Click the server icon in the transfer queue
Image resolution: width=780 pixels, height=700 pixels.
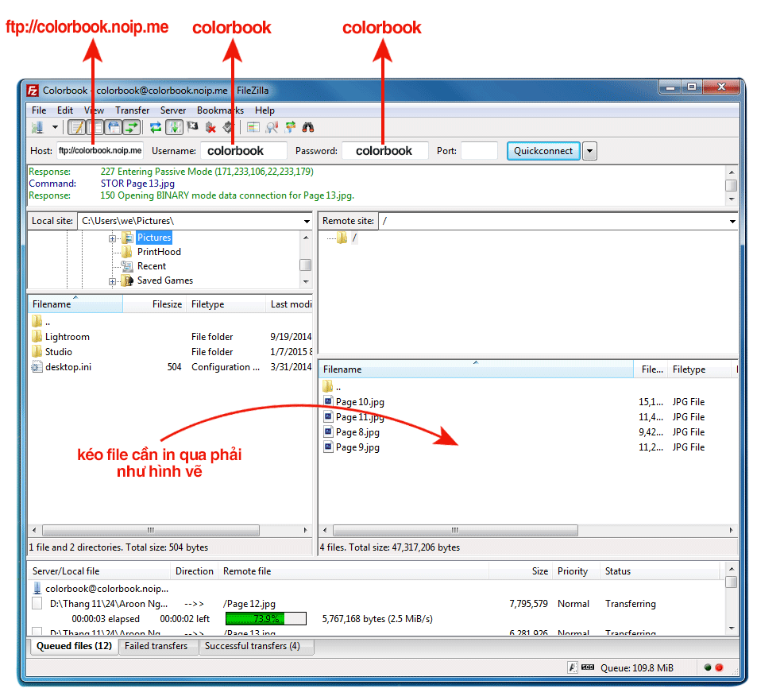click(x=37, y=588)
